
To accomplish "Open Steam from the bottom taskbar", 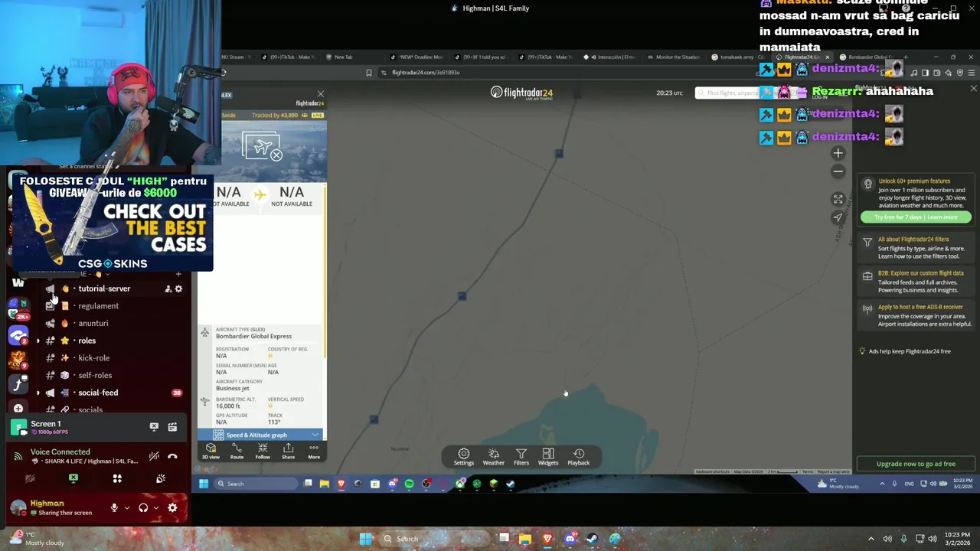I will click(x=592, y=539).
